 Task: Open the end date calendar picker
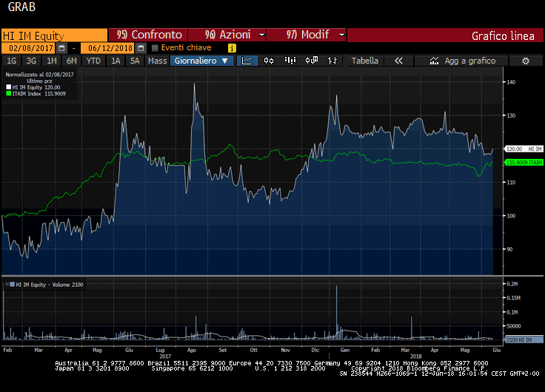pyautogui.click(x=141, y=48)
